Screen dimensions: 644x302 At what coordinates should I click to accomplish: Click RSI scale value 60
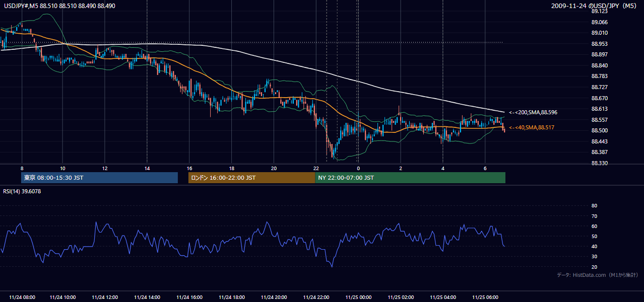(x=594, y=226)
